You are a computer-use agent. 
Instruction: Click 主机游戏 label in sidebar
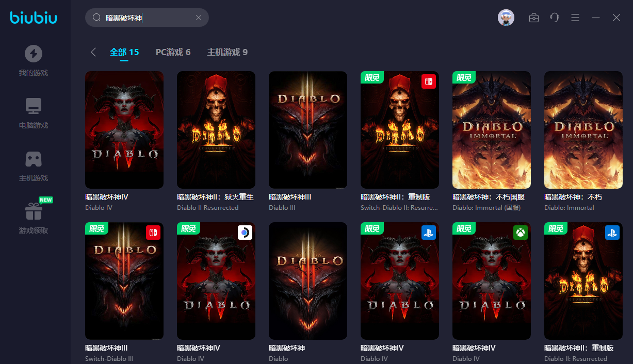34,178
